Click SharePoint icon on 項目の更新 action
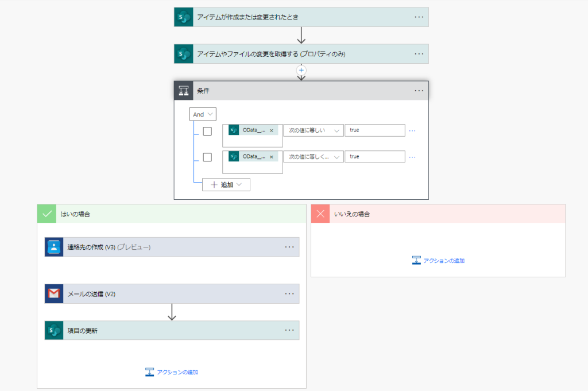The image size is (588, 391). click(54, 331)
